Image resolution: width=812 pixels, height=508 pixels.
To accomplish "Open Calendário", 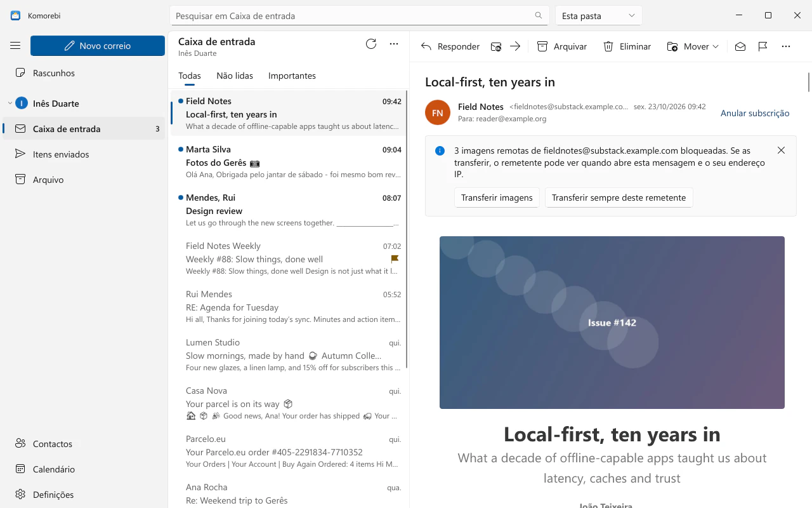I will [84, 469].
